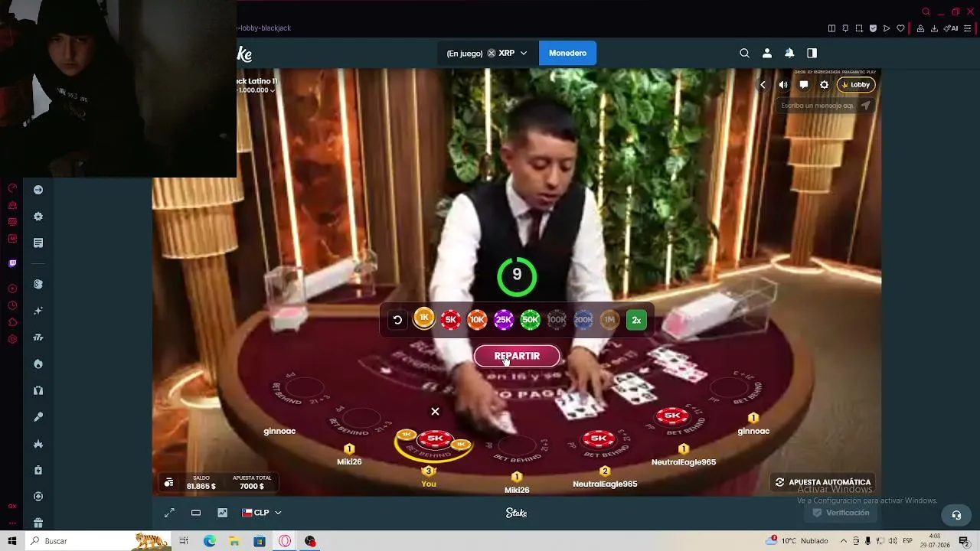Open Stake sidebar sparkle exclusives icon

(x=38, y=311)
